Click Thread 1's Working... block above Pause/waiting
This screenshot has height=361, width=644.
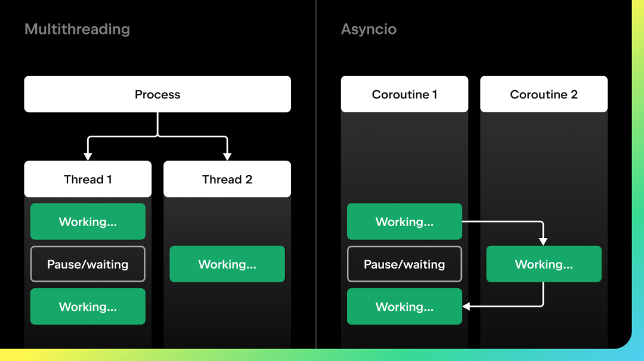click(x=88, y=221)
